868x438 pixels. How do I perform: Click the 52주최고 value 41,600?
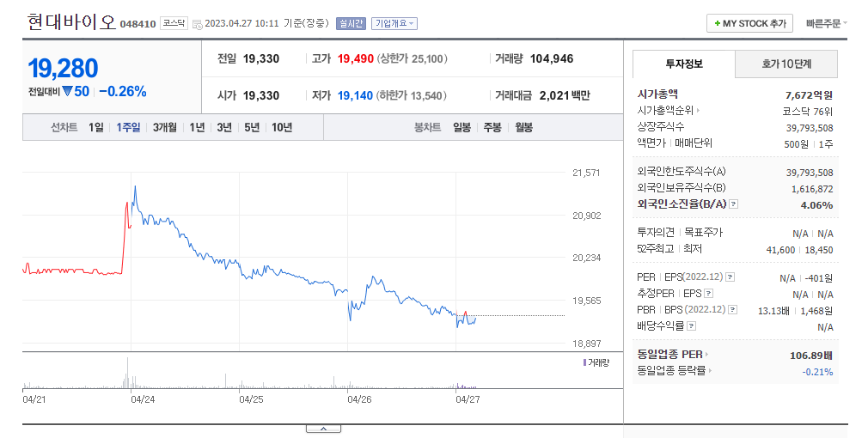[x=780, y=250]
